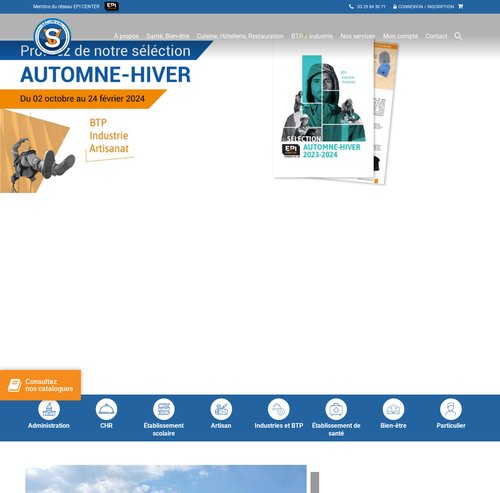The image size is (500, 493).
Task: Select the Bien-être lotus icon
Action: 393,409
